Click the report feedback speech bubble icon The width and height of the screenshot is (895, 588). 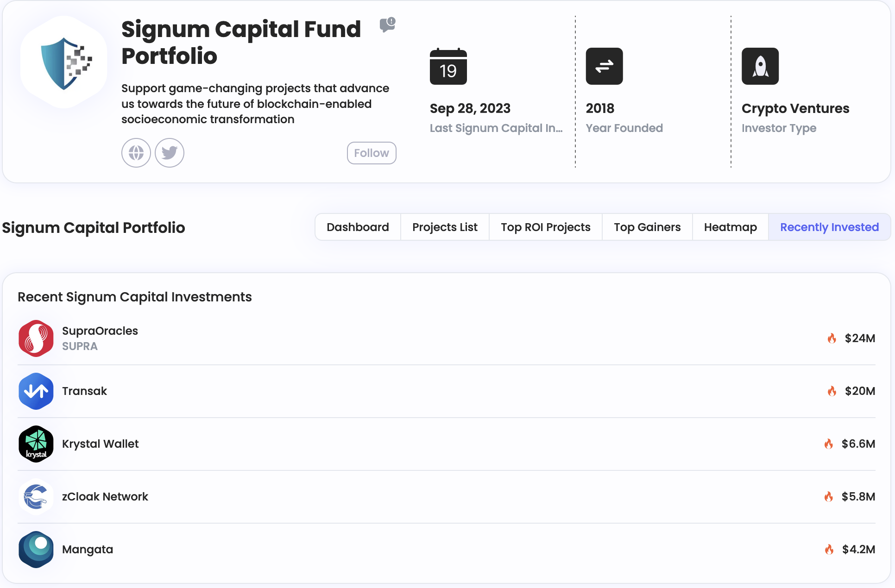coord(388,25)
